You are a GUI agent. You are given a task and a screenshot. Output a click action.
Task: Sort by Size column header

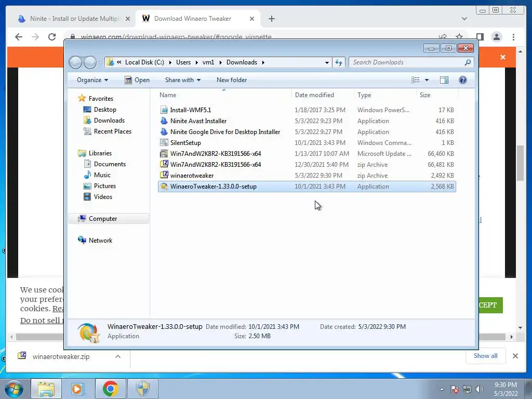pos(437,95)
